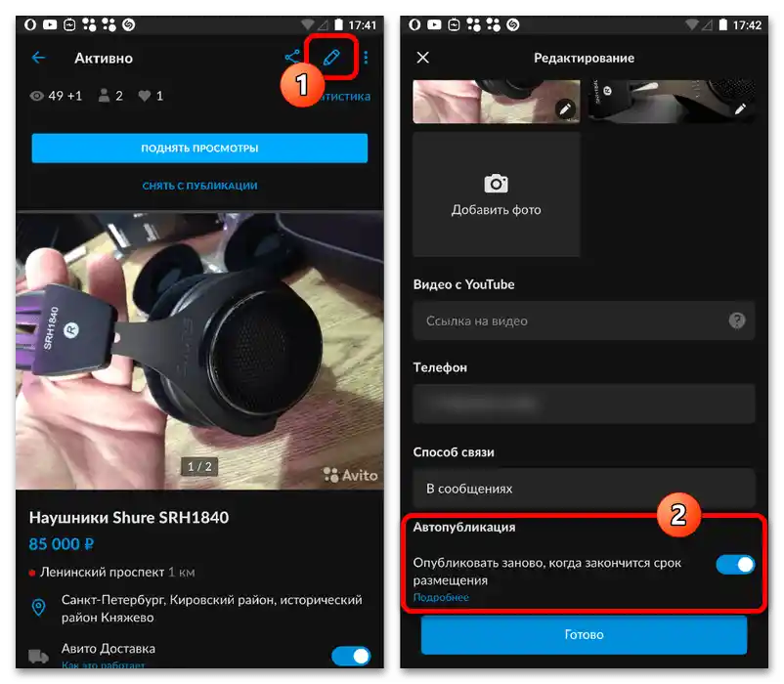This screenshot has width=784, height=684.
Task: Tap the second photo thumbnail in editing
Action: coord(672,102)
